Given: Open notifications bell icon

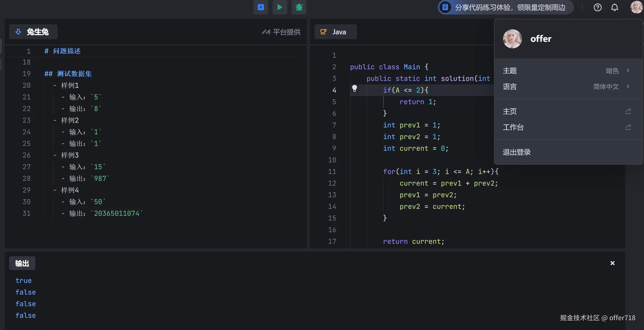Looking at the screenshot, I should (x=614, y=7).
